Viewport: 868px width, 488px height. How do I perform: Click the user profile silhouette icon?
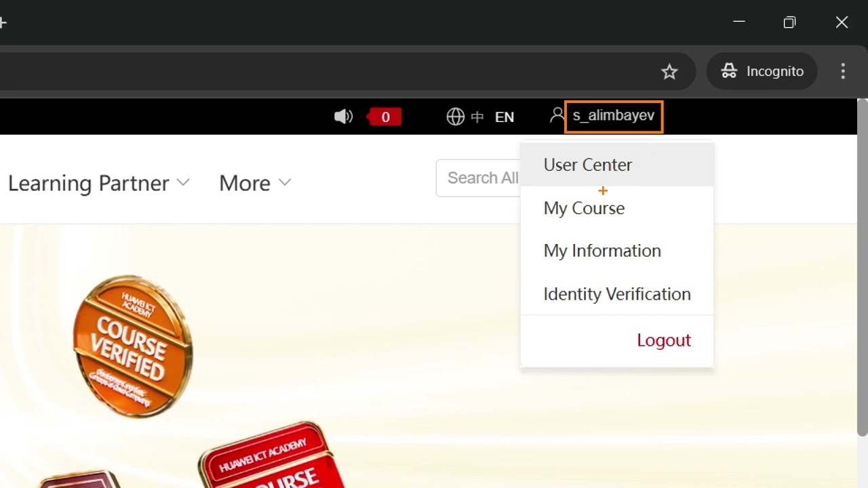[557, 115]
